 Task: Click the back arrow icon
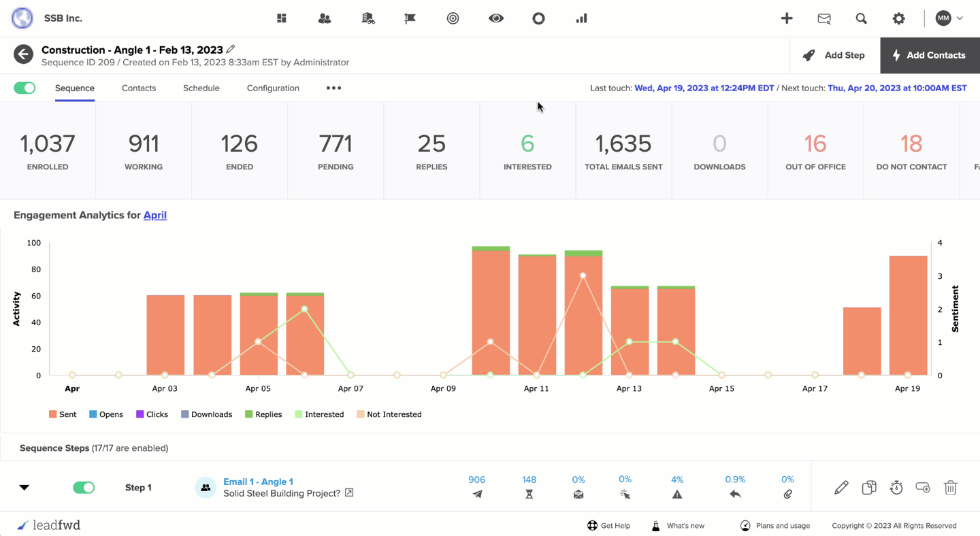(23, 54)
